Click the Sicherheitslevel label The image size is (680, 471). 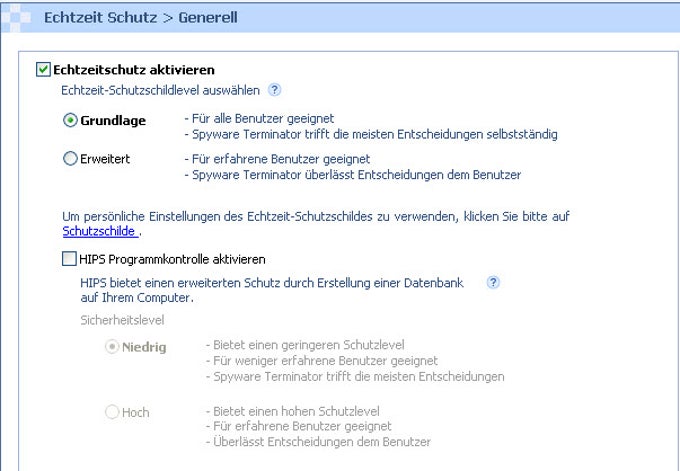pos(122,320)
